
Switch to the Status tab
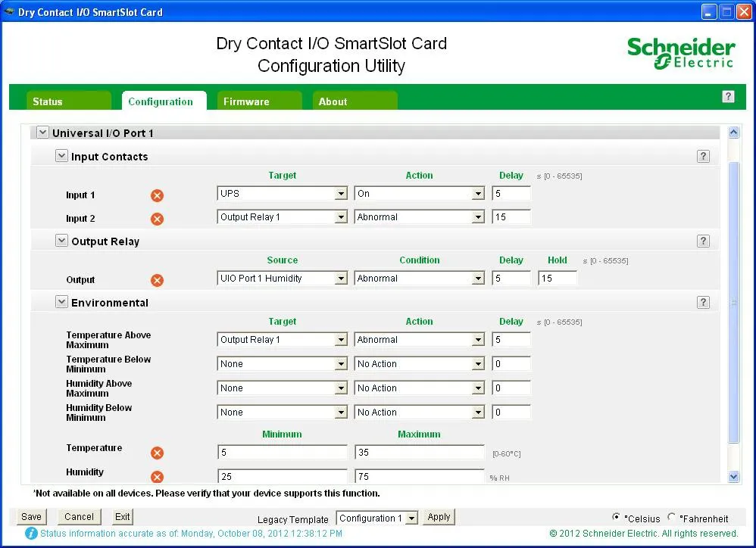tap(47, 101)
